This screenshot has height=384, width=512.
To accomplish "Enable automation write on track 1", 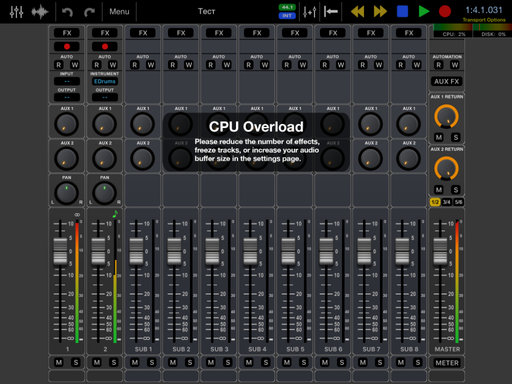I will click(75, 65).
